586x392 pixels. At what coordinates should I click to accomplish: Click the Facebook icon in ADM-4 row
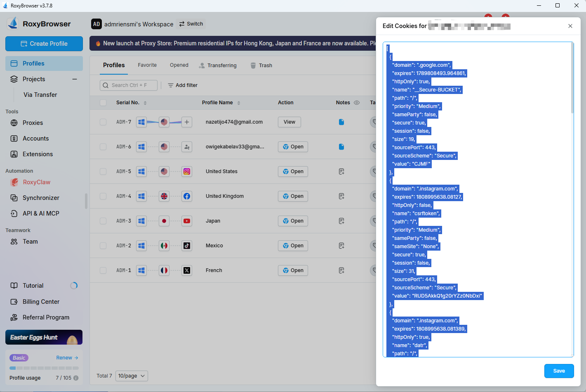coord(187,196)
